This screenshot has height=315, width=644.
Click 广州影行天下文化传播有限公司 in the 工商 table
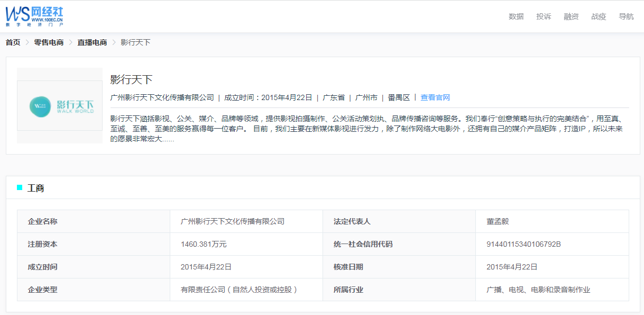[x=233, y=221]
